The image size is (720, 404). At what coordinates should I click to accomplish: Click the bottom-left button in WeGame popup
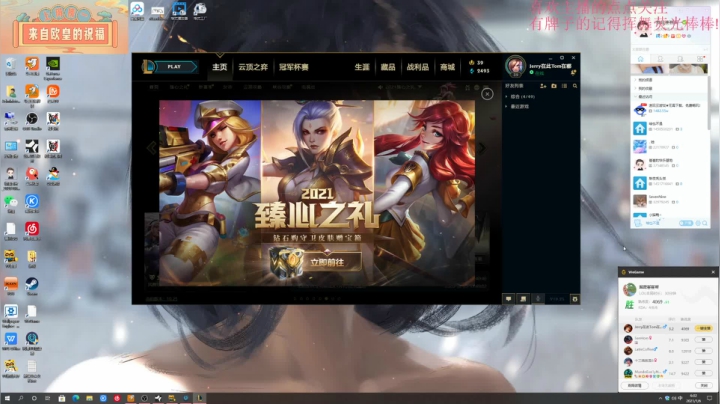coord(635,386)
